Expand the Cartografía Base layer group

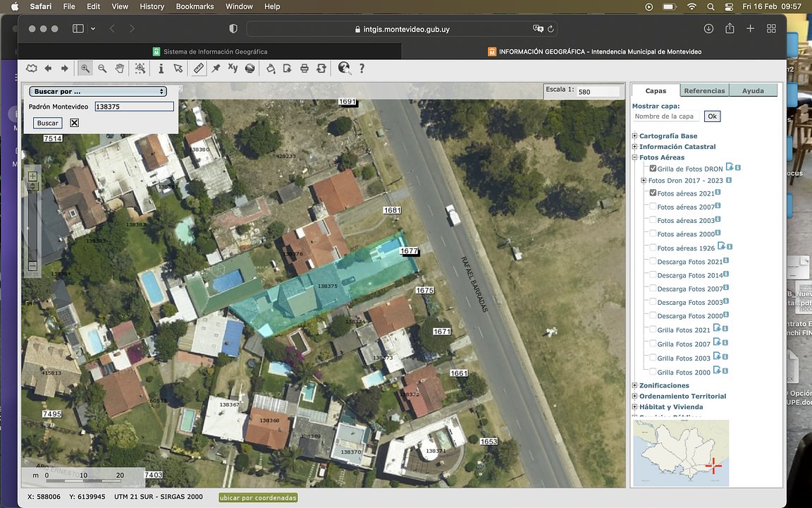pos(635,136)
